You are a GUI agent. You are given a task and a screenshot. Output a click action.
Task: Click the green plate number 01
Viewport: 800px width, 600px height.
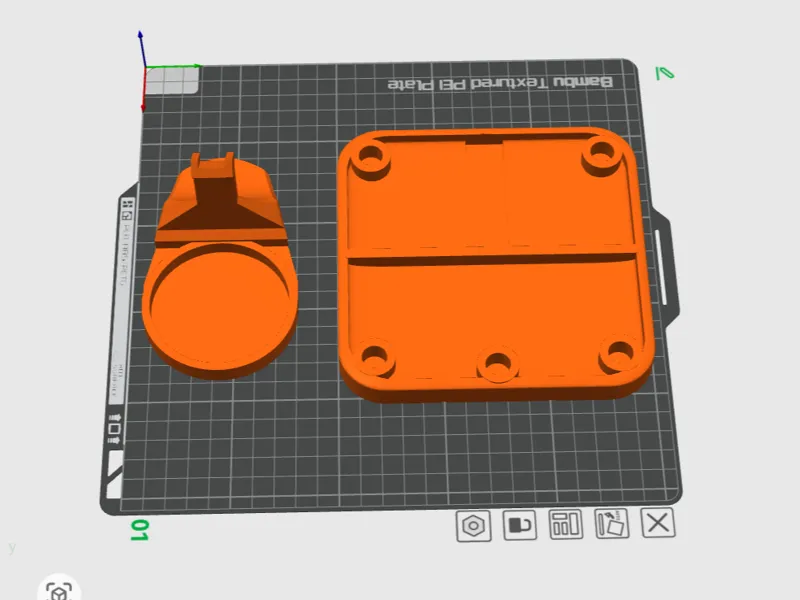click(139, 531)
